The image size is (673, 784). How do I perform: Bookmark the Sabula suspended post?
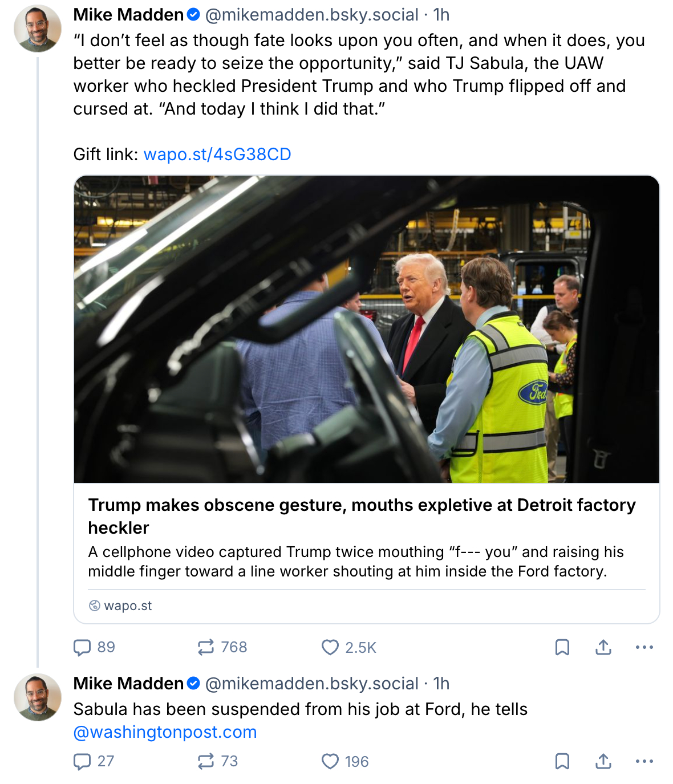pyautogui.click(x=562, y=761)
